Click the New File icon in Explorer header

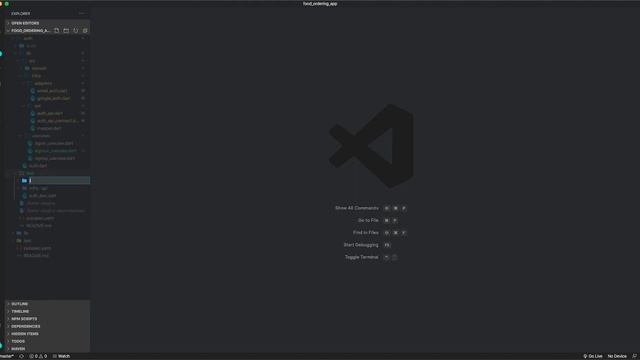point(57,31)
